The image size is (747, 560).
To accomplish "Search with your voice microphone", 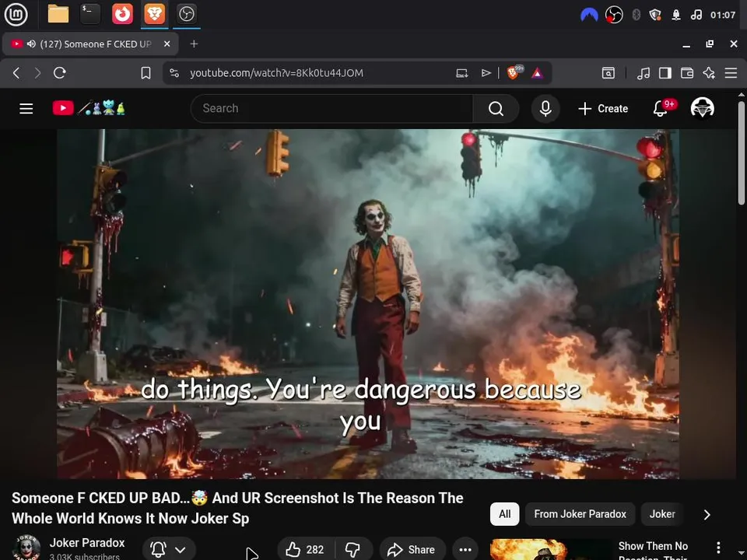I will pyautogui.click(x=545, y=109).
